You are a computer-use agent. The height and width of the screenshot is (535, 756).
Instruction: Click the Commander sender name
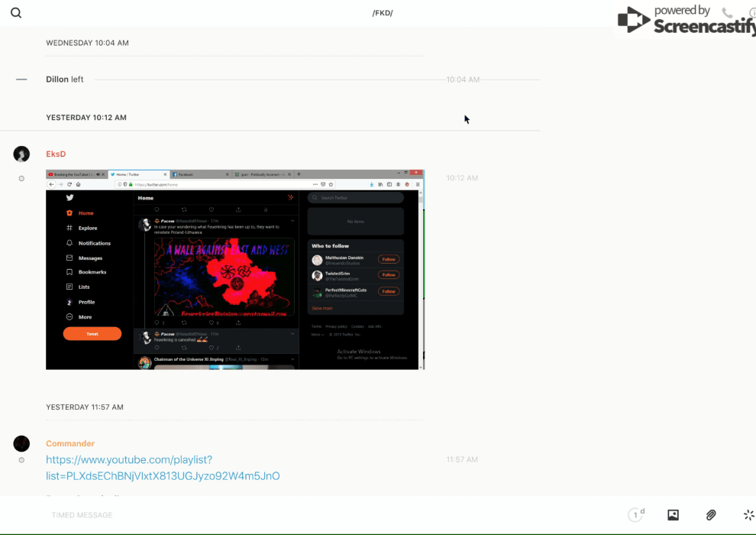[x=70, y=444]
